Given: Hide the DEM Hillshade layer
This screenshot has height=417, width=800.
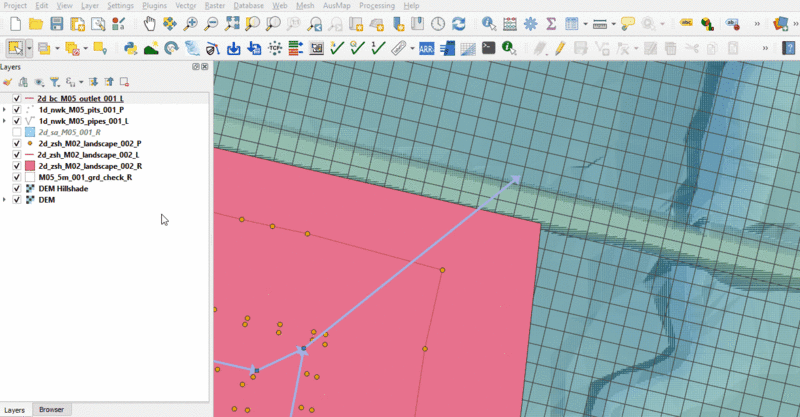Looking at the screenshot, I should point(17,188).
